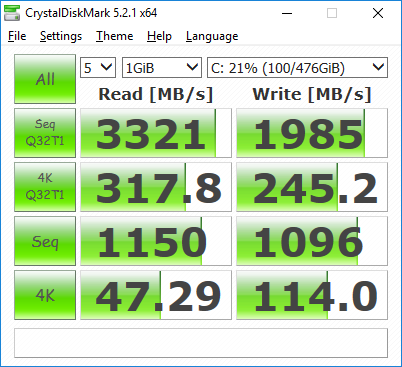This screenshot has height=367, width=402.
Task: Click the 4K Q32T1 write result 245.2
Action: pyautogui.click(x=312, y=187)
